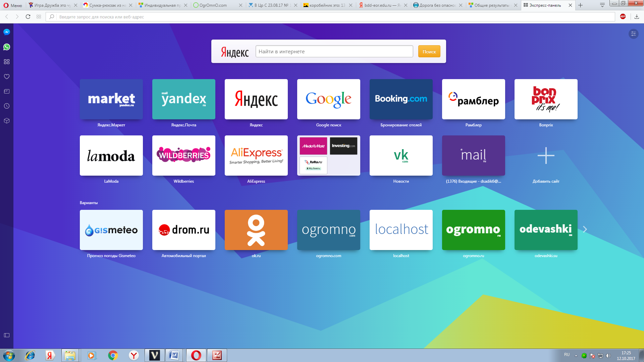Switch to the коробейник tab

coord(328,5)
